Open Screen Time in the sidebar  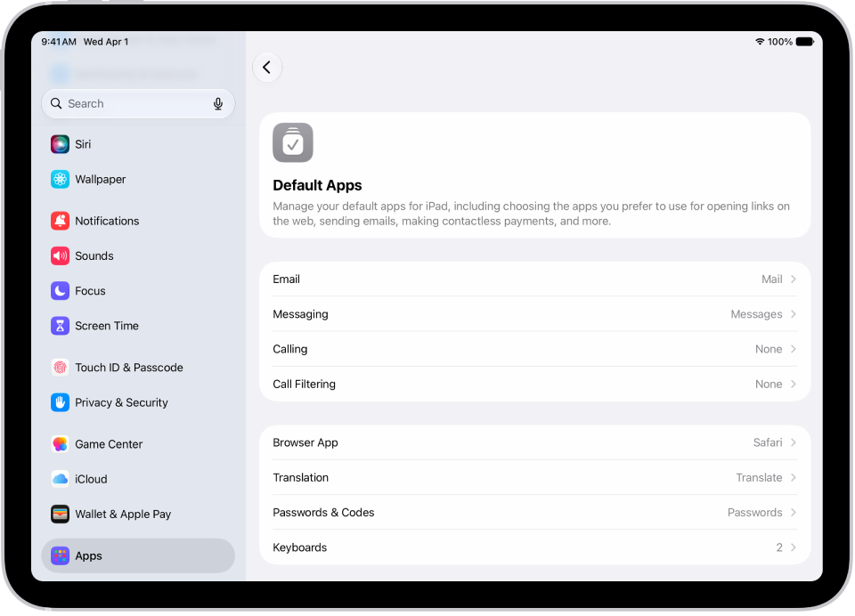pyautogui.click(x=138, y=326)
